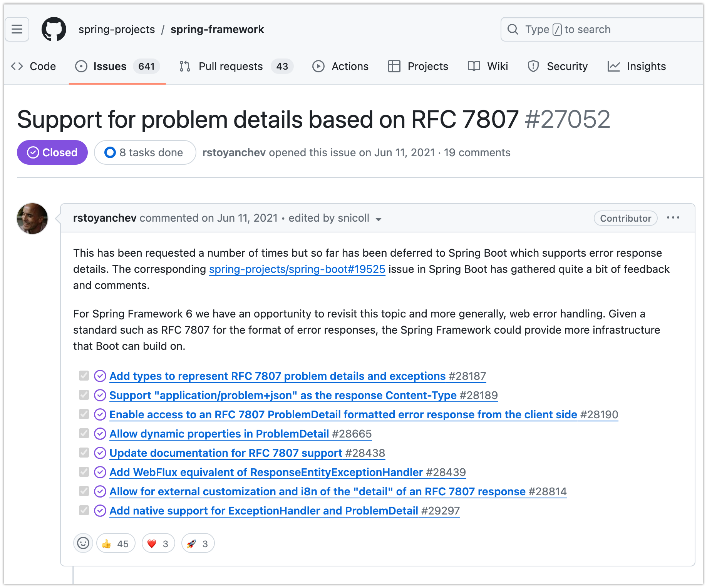Switch to the Pull requests tab
Screen dimensions: 707x588
236,66
